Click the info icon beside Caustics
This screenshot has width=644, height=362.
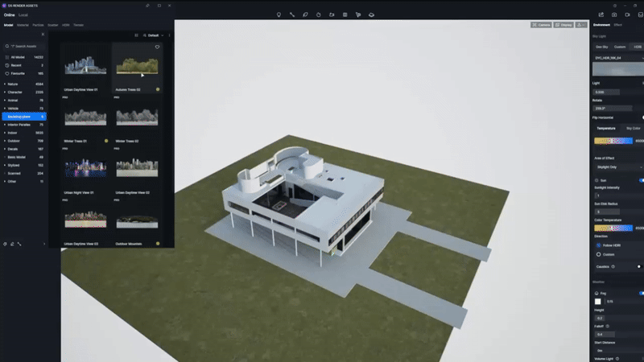click(613, 267)
